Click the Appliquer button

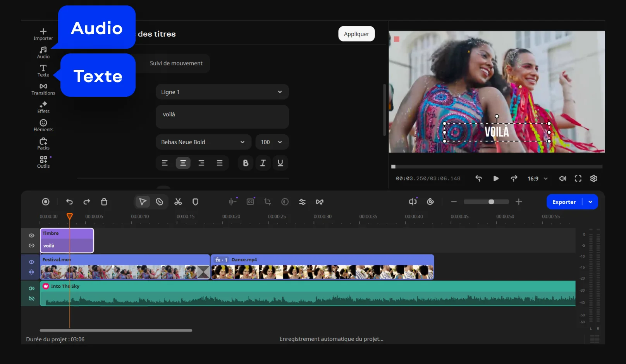(356, 34)
